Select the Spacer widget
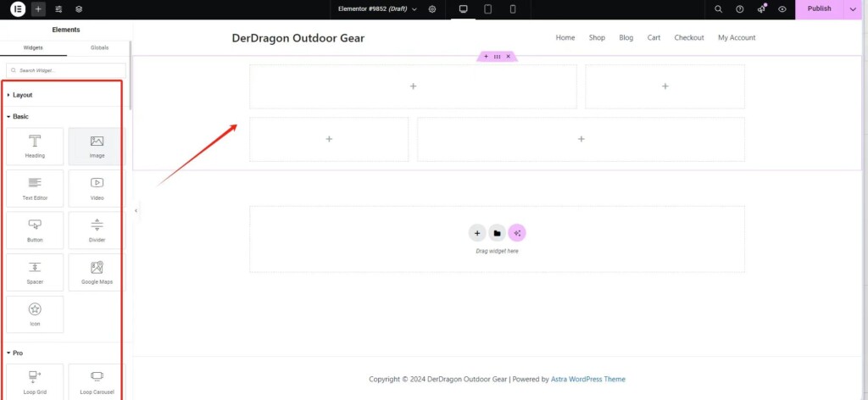 click(35, 273)
